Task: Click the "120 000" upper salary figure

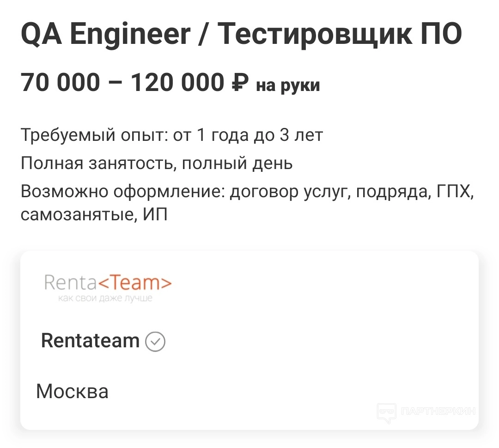Action: click(x=178, y=83)
